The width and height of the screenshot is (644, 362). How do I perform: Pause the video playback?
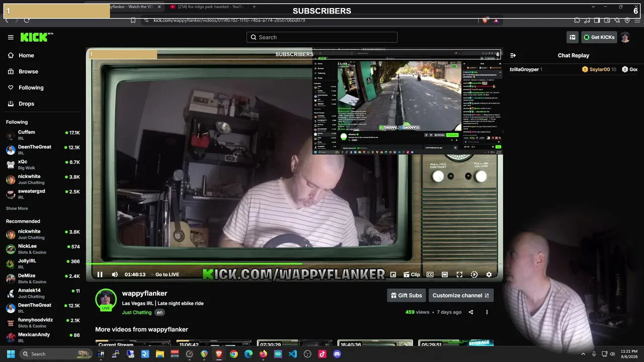(100, 275)
